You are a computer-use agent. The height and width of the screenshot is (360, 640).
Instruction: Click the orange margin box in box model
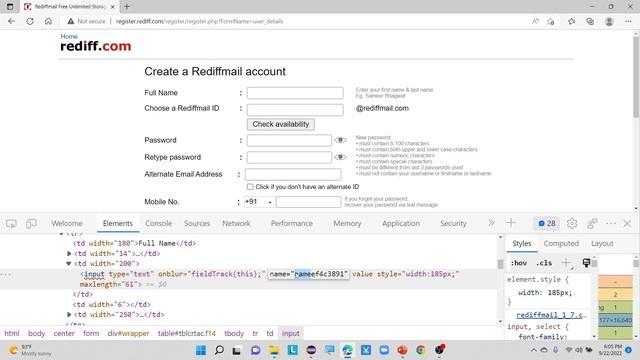pos(615,282)
